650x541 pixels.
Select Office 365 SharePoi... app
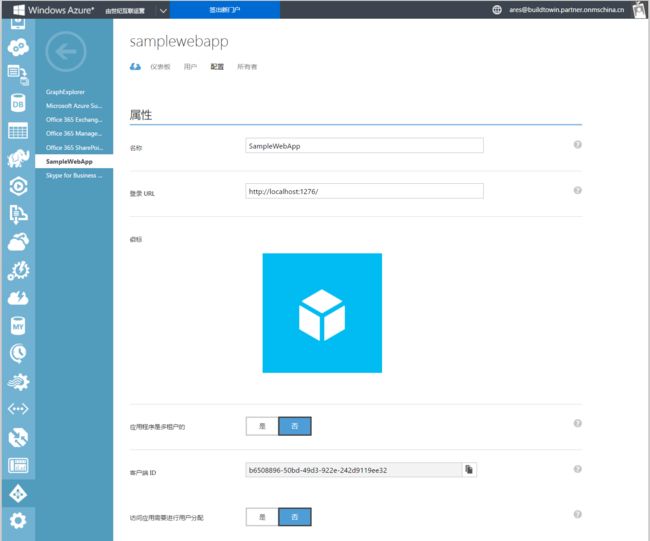tap(74, 148)
